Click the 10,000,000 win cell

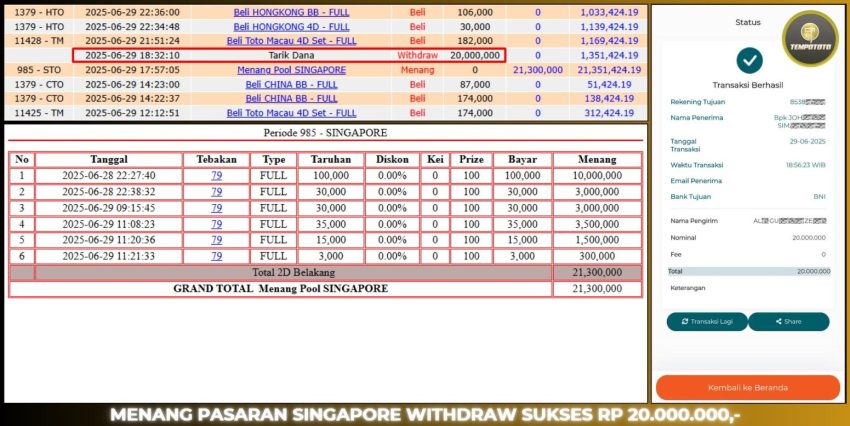[x=597, y=176]
